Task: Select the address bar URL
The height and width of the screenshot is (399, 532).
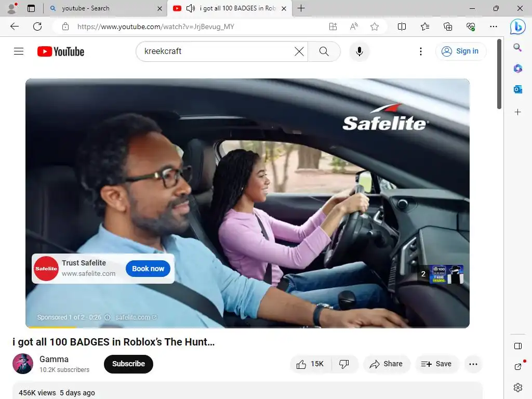Action: pos(156,26)
